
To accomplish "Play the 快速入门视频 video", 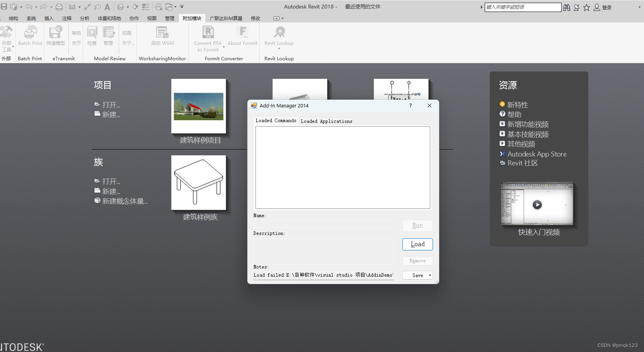I will [x=537, y=204].
